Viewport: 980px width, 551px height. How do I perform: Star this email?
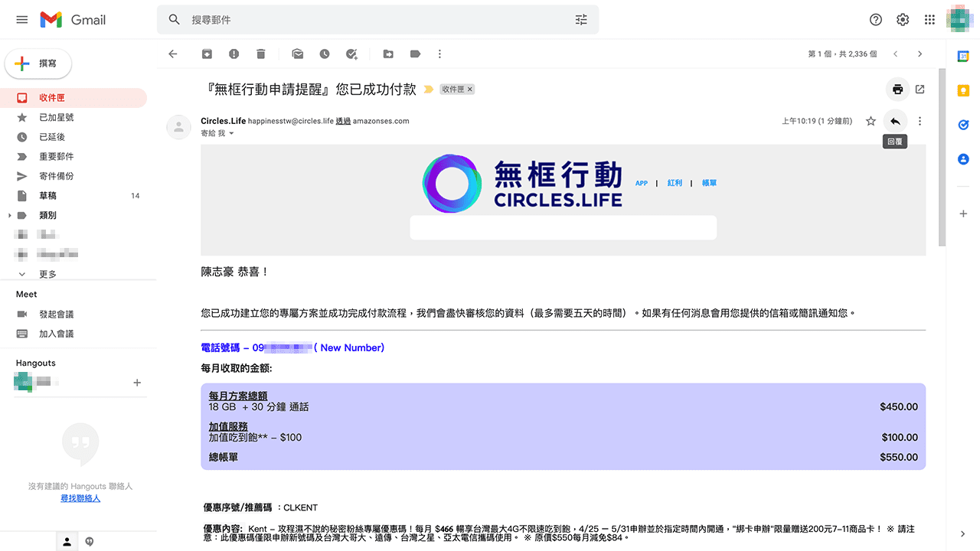(871, 121)
